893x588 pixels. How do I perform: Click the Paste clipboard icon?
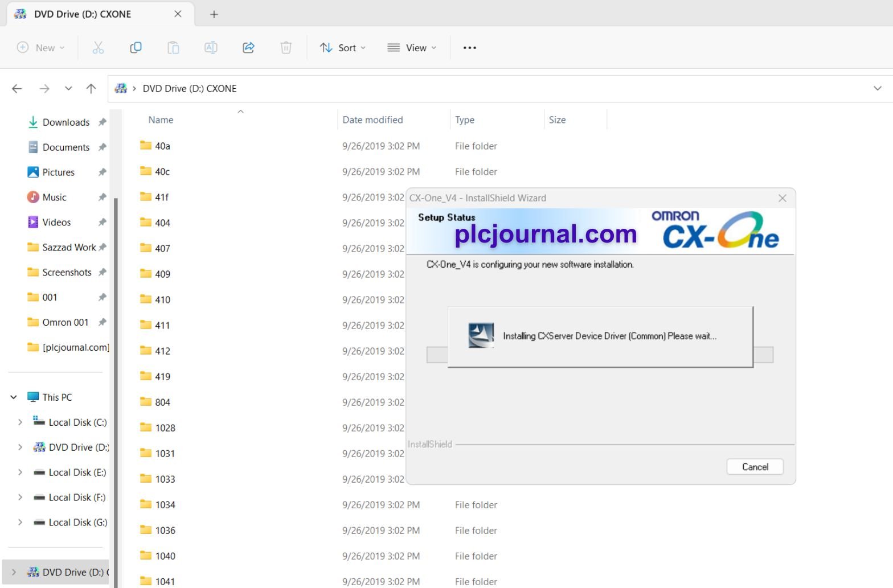[173, 48]
